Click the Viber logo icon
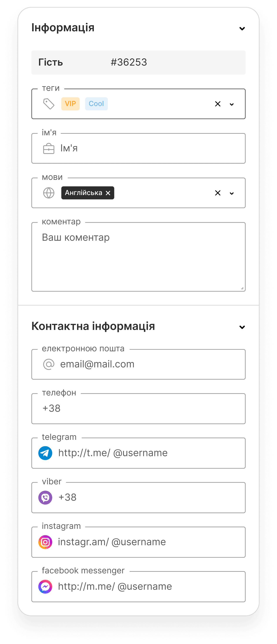The width and height of the screenshot is (277, 644). point(45,497)
